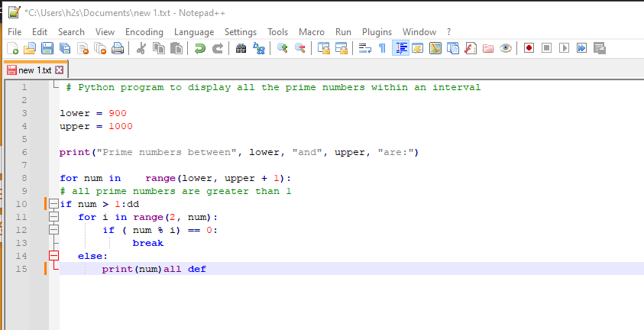Viewport: 644px width, 330px height.
Task: Select the new 1.txt tab
Action: pyautogui.click(x=35, y=70)
